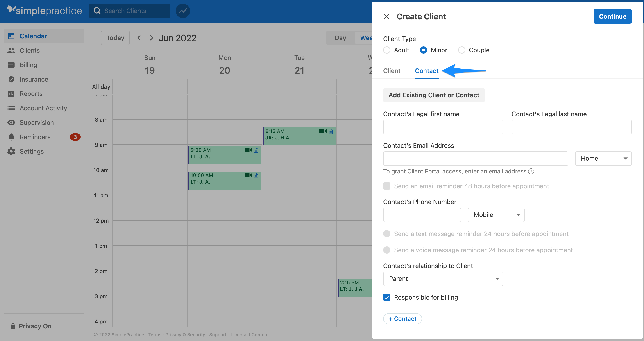Click the SimplePractice butterfly logo
The height and width of the screenshot is (341, 644).
(x=11, y=9)
